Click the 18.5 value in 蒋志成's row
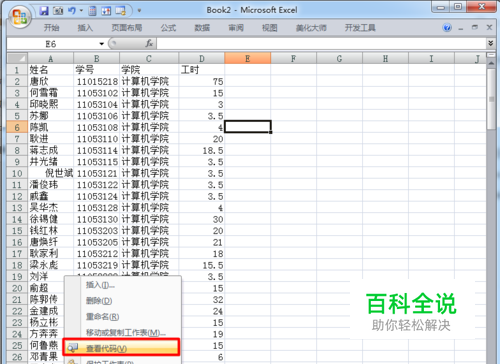The height and width of the screenshot is (364, 500). (x=202, y=150)
